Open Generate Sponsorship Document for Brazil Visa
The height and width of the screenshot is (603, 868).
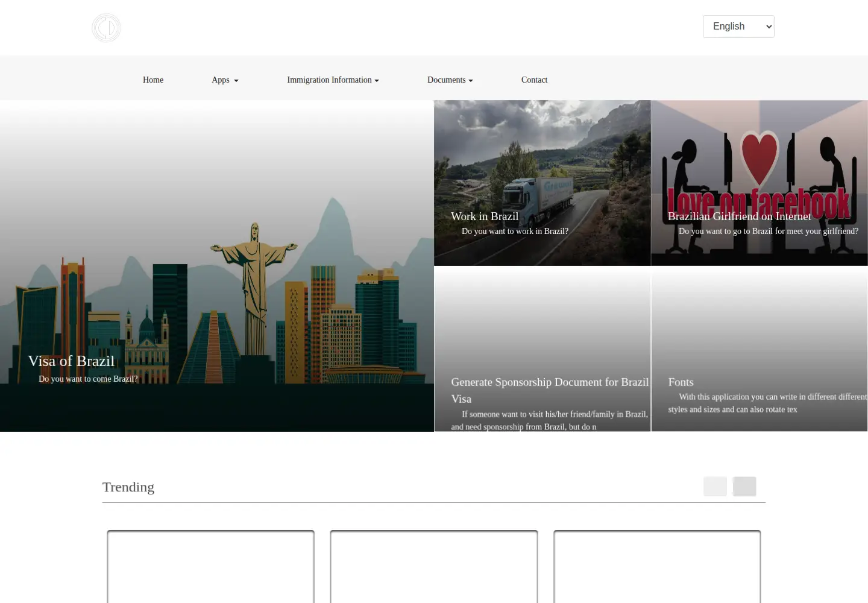point(550,390)
